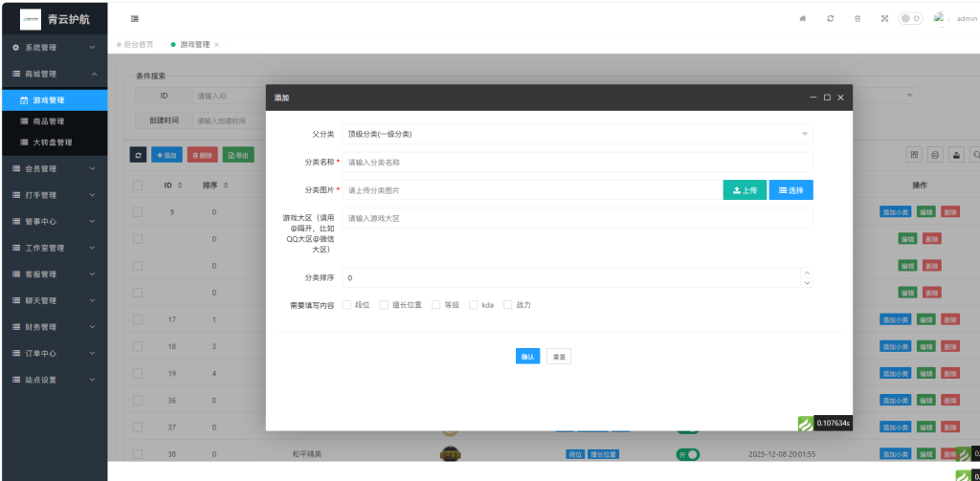Check the 等级 checkbox
The height and width of the screenshot is (481, 980).
436,305
